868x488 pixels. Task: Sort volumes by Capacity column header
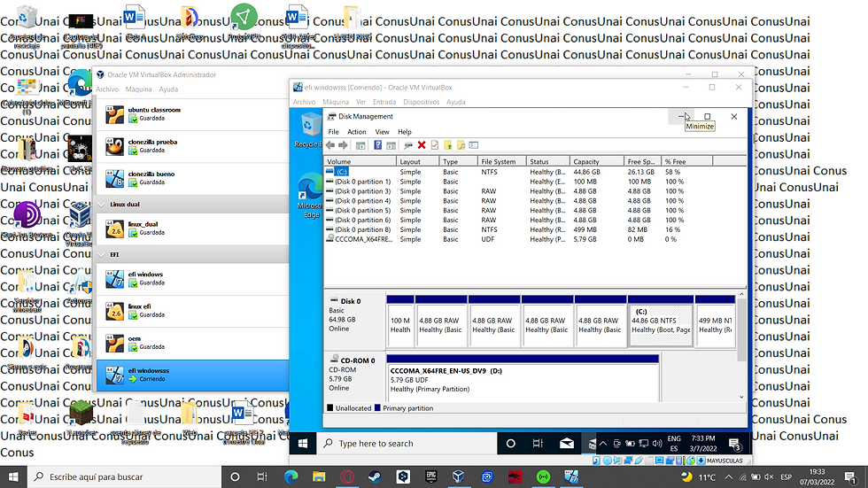tap(586, 162)
